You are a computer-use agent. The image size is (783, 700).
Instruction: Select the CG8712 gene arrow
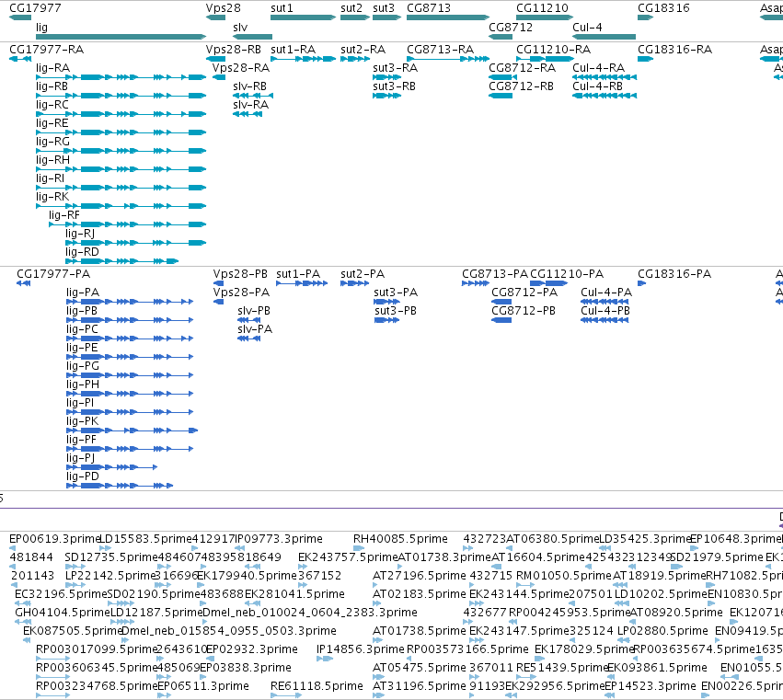(x=501, y=37)
